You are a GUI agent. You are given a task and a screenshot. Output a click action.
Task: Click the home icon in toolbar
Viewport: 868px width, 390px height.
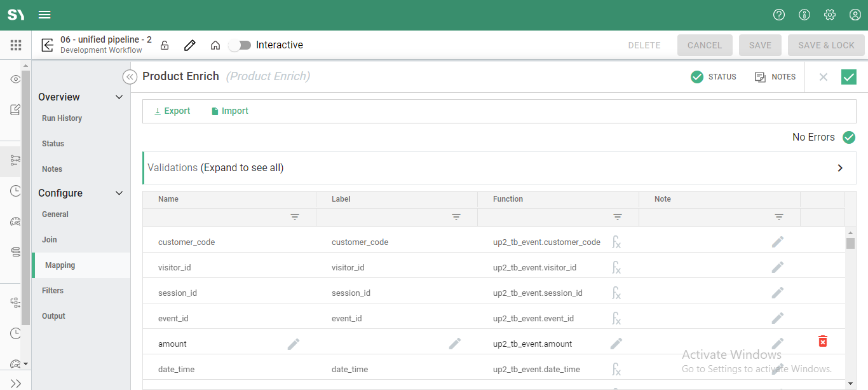click(215, 45)
